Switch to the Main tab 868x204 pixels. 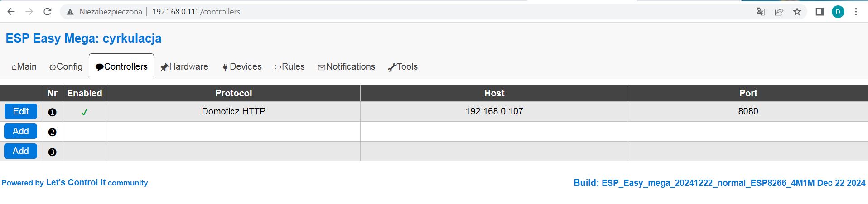click(x=24, y=66)
